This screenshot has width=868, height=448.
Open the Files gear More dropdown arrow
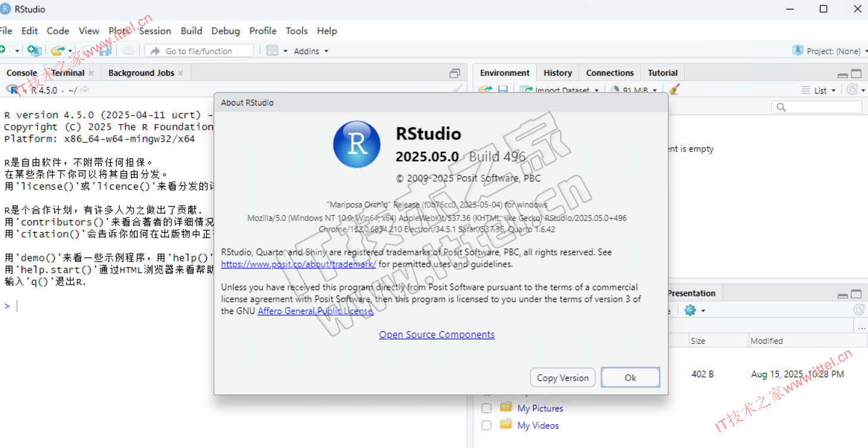pos(704,311)
